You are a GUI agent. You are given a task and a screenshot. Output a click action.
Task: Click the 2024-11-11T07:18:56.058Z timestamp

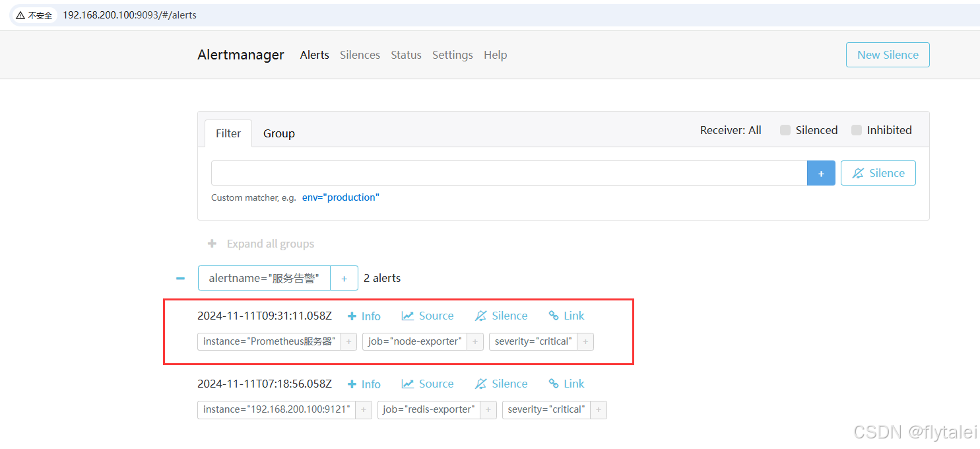pos(265,384)
